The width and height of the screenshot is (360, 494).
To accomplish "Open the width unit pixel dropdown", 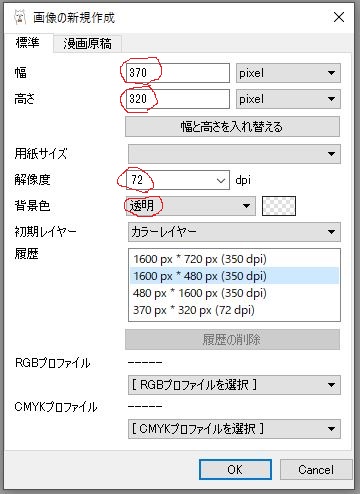I will coord(288,73).
